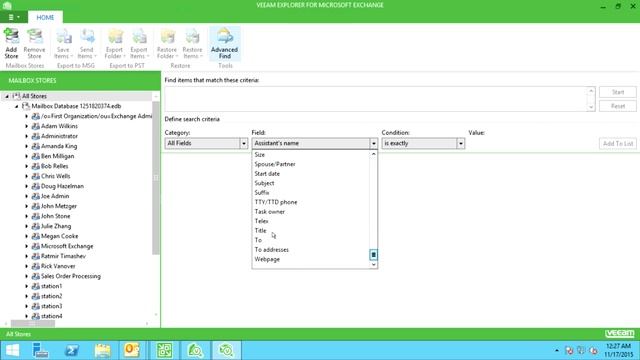
Task: Show hidden system tray icons
Action: (557, 350)
